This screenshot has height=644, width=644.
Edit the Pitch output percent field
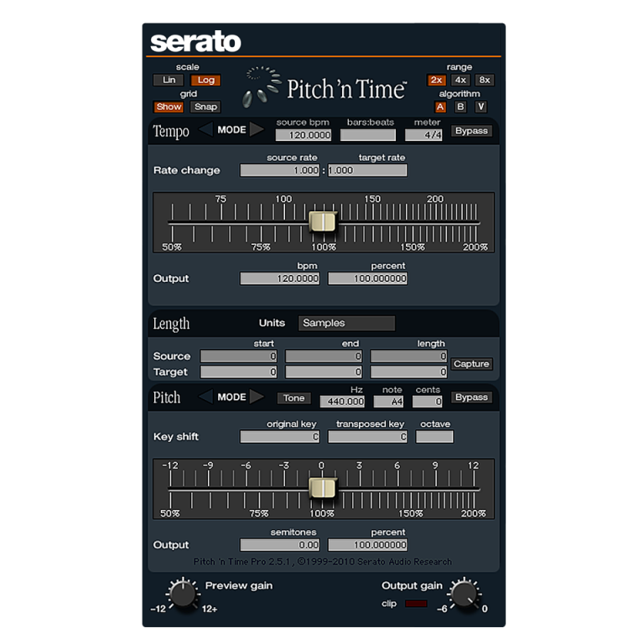point(367,545)
